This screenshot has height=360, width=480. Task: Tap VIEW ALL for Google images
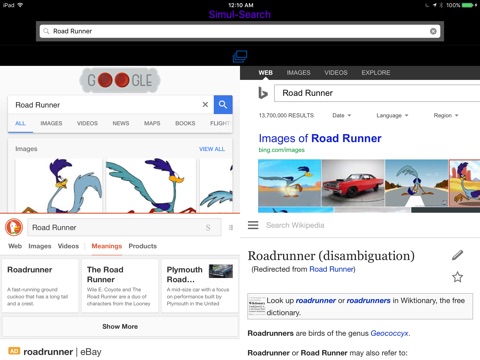(x=212, y=149)
